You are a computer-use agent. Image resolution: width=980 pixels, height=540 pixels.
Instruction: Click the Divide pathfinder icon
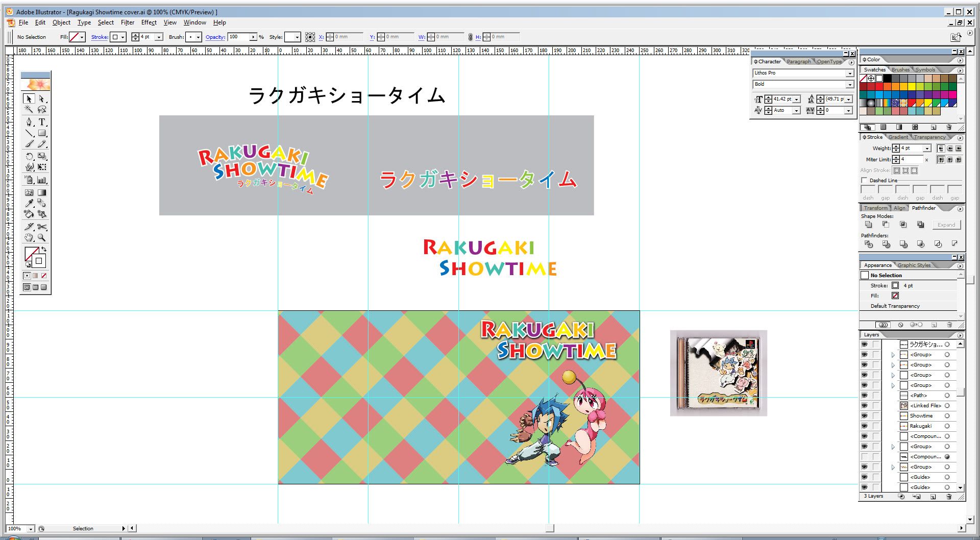pos(869,244)
